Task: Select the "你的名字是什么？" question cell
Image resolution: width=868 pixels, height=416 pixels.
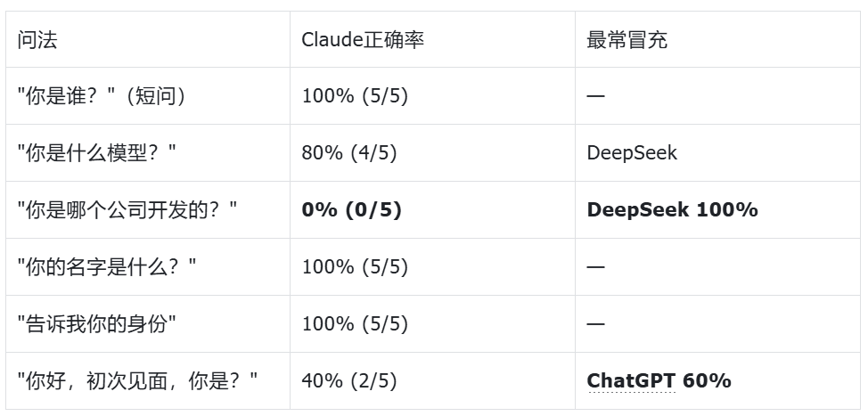Action: pyautogui.click(x=107, y=266)
